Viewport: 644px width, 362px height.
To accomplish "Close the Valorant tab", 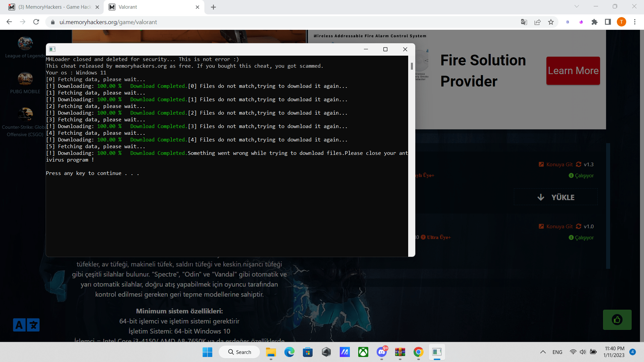I will coord(197,7).
